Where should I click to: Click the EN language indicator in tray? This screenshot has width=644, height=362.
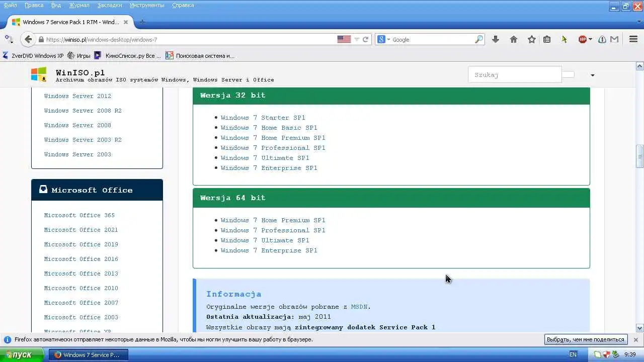[573, 354]
